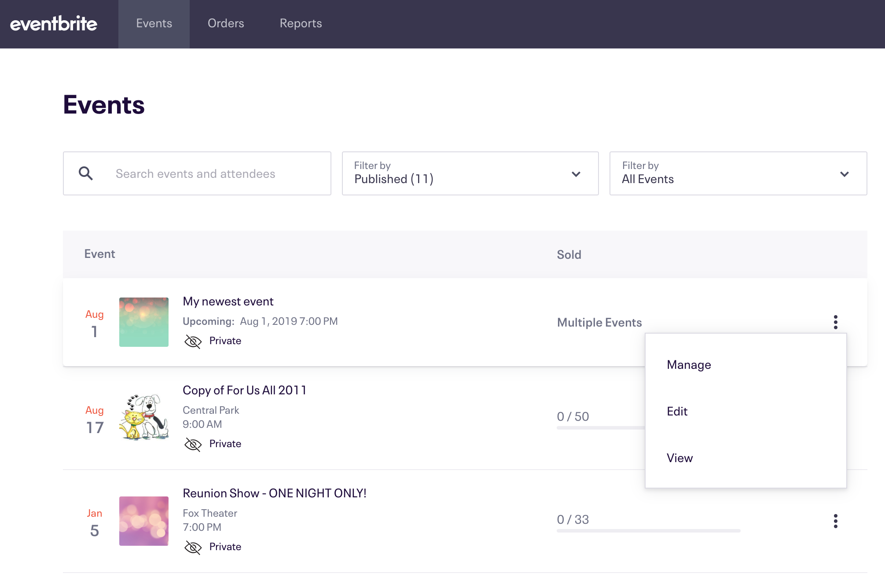Click the 'View' option in the context menu
885x588 pixels.
(x=679, y=457)
